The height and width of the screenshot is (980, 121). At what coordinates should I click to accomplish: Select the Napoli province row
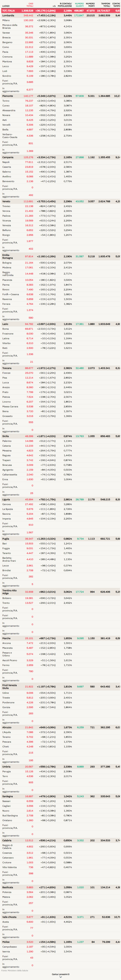click(61, 162)
